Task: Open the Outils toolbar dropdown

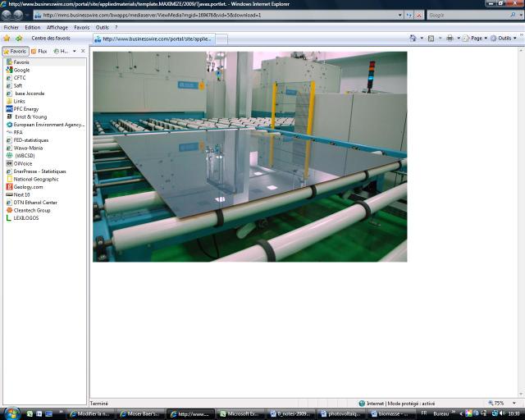Action: 504,38
